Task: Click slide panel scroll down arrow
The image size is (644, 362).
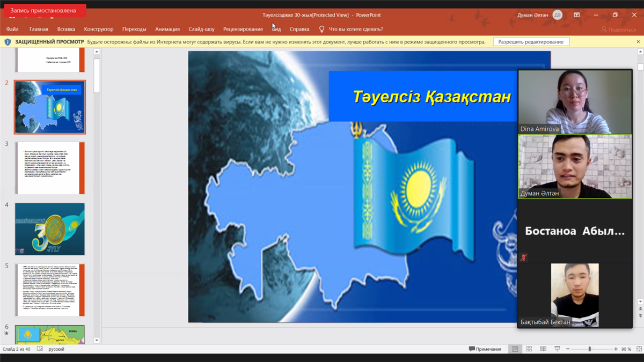Action: [97, 340]
